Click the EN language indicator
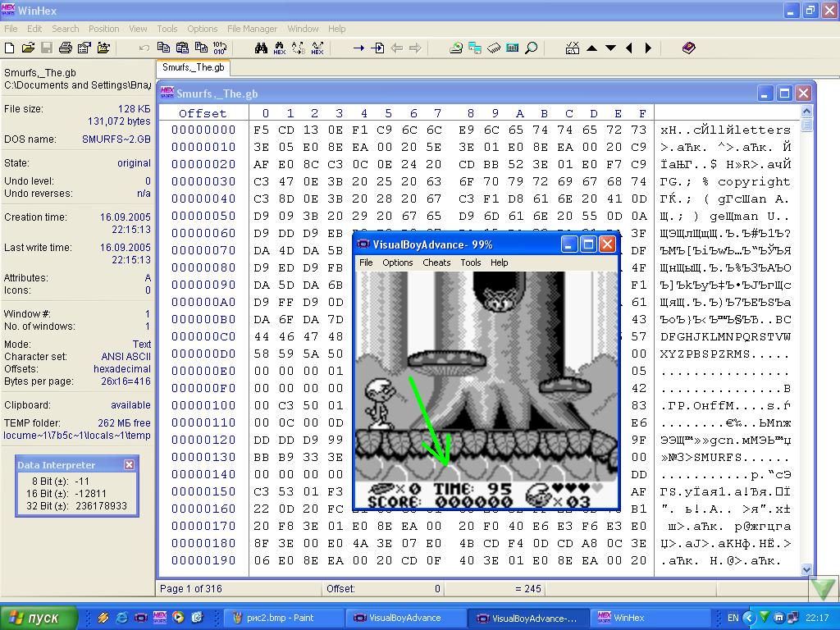The width and height of the screenshot is (840, 630). pyautogui.click(x=733, y=618)
